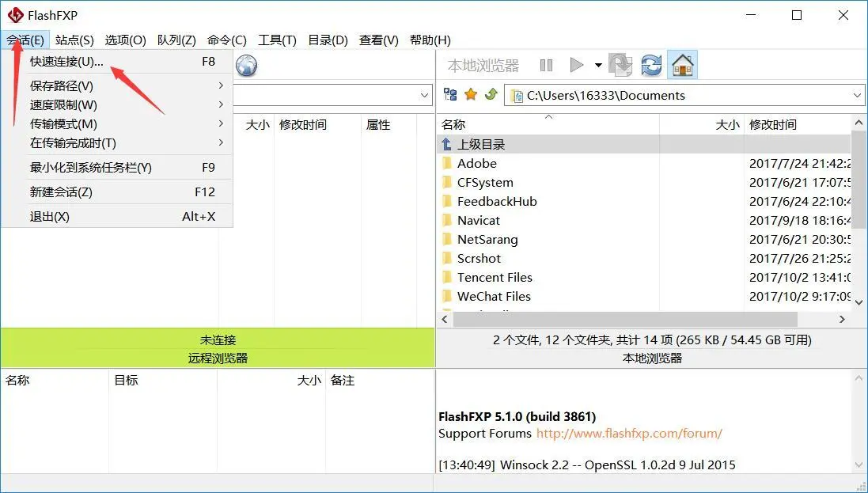Open the 帮助(H) menu
Viewport: 868px width, 493px height.
pyautogui.click(x=430, y=40)
